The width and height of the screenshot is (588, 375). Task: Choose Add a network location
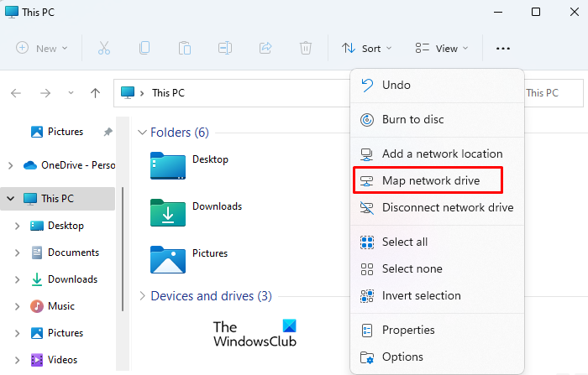point(437,154)
